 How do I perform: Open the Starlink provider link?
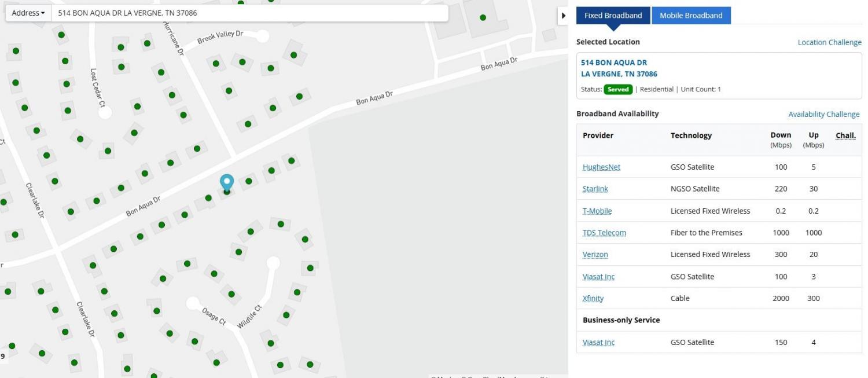pos(595,189)
